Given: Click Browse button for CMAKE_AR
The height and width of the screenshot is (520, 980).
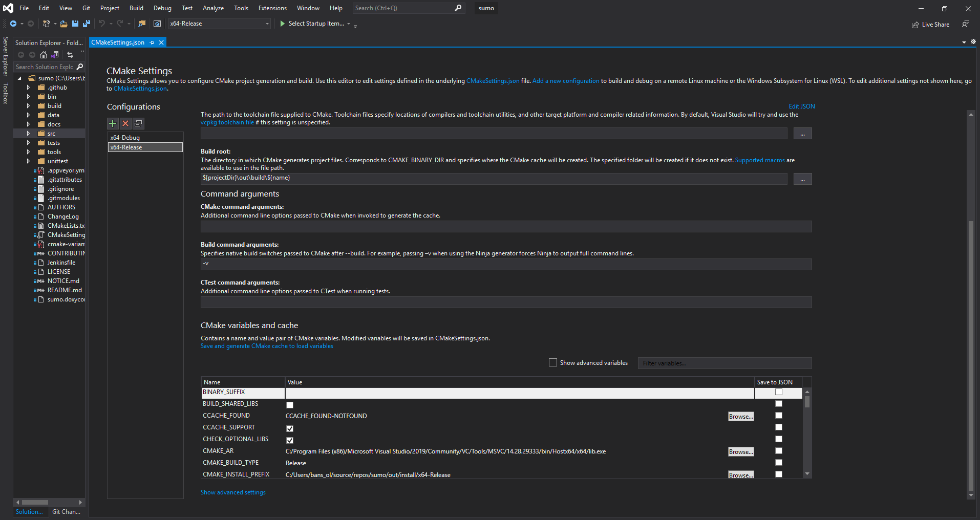Looking at the screenshot, I should 741,452.
